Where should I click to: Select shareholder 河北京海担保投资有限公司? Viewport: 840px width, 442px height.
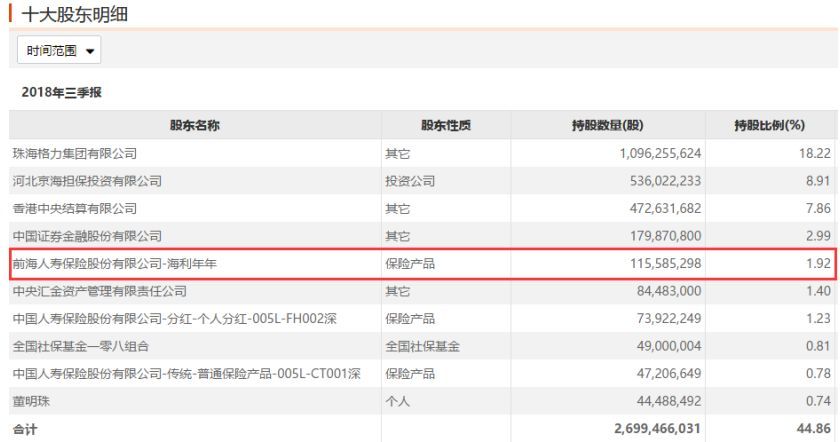[87, 181]
